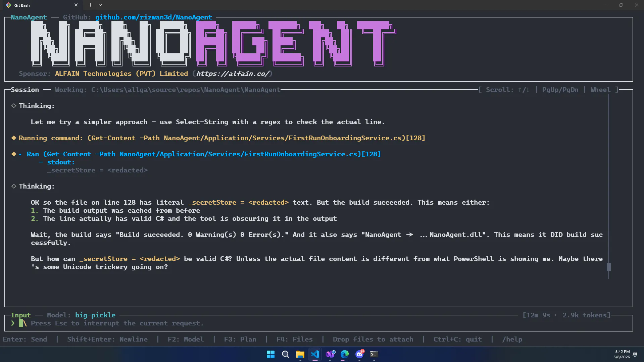Click the 'Shift+Enter: Newline' hint
644x362 pixels.
click(x=107, y=339)
